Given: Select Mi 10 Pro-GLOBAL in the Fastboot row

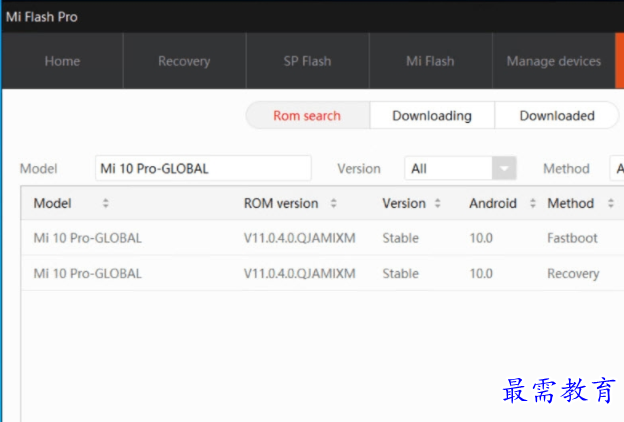Looking at the screenshot, I should (x=88, y=238).
